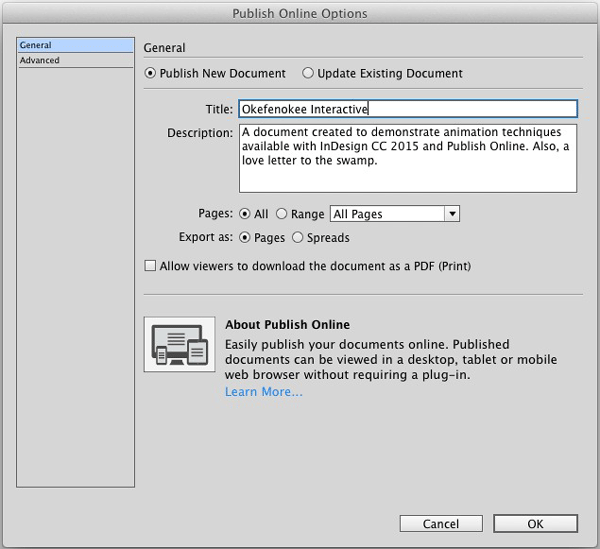Image resolution: width=600 pixels, height=549 pixels.
Task: Enable Allow viewers to download PDF checkbox
Action: tap(150, 266)
